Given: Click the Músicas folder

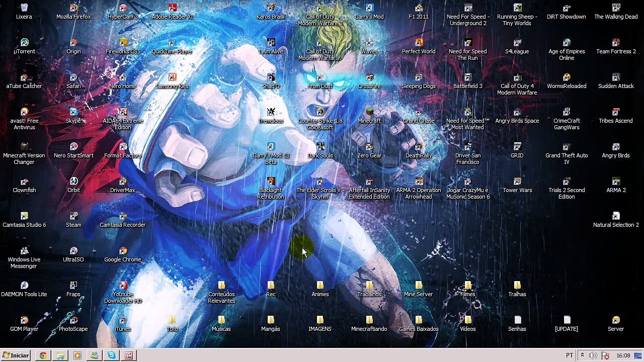Looking at the screenshot, I should coord(221,324).
